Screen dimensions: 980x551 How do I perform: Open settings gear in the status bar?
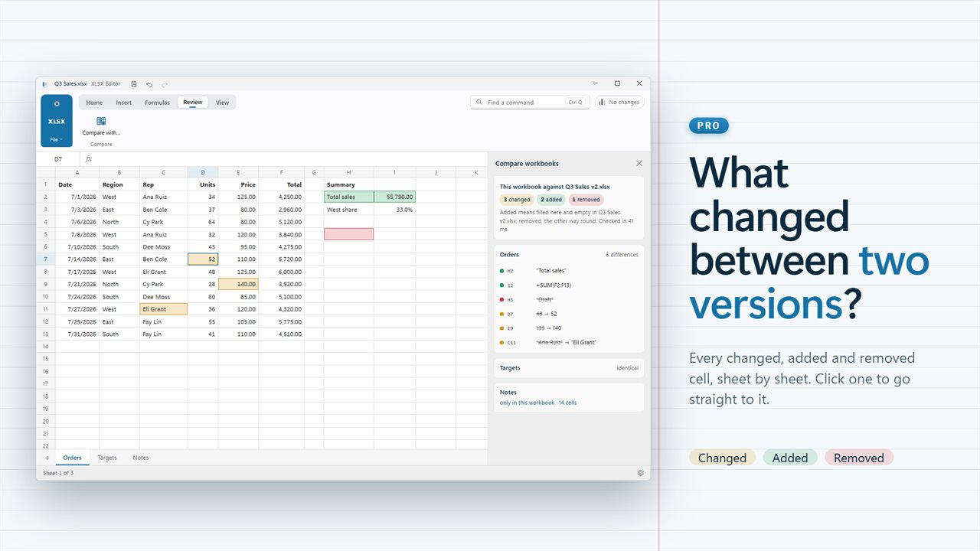[640, 473]
